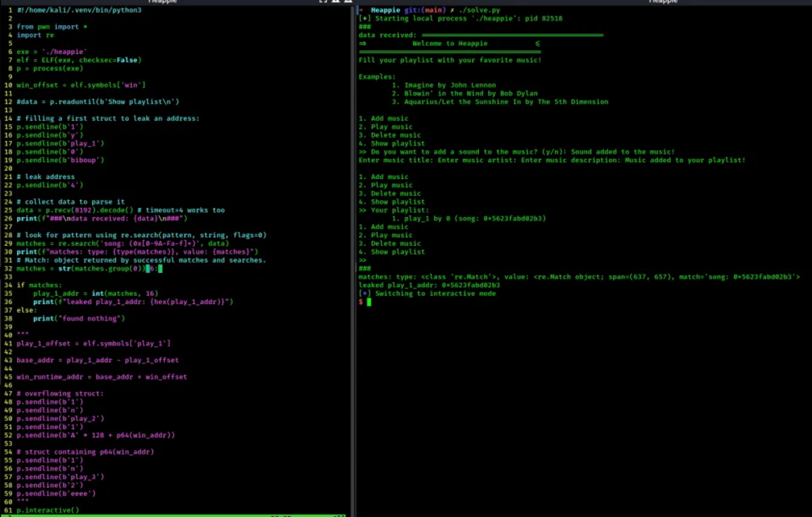Screen dimensions: 812x517
Task: Click the red arrow prompt symbol before Heappie
Action: click(x=361, y=10)
